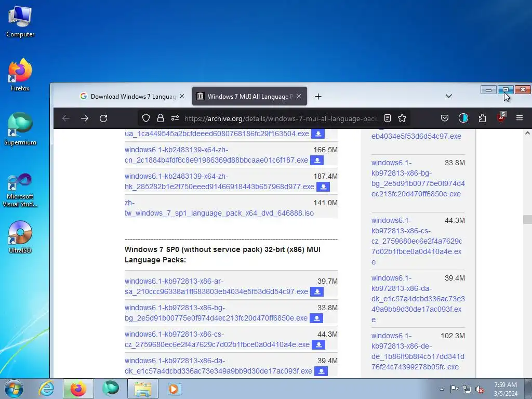Download x86-bg-bg language pack icon

tap(316, 318)
